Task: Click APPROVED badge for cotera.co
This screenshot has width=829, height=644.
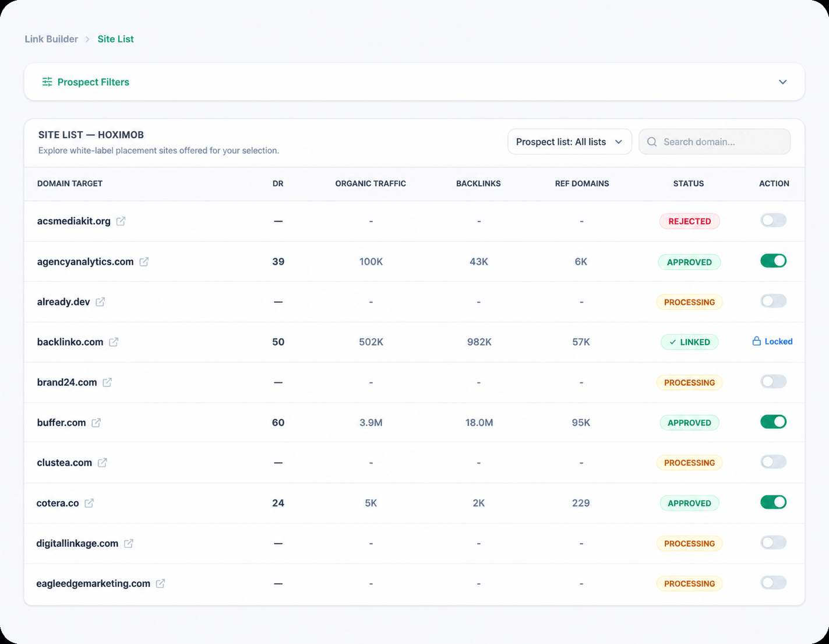Action: pos(689,503)
